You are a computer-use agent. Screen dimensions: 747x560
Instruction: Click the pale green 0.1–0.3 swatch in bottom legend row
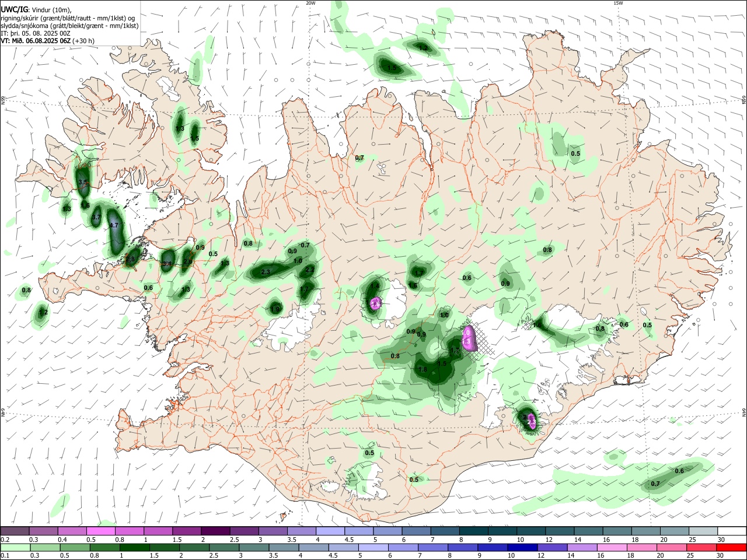point(15,547)
